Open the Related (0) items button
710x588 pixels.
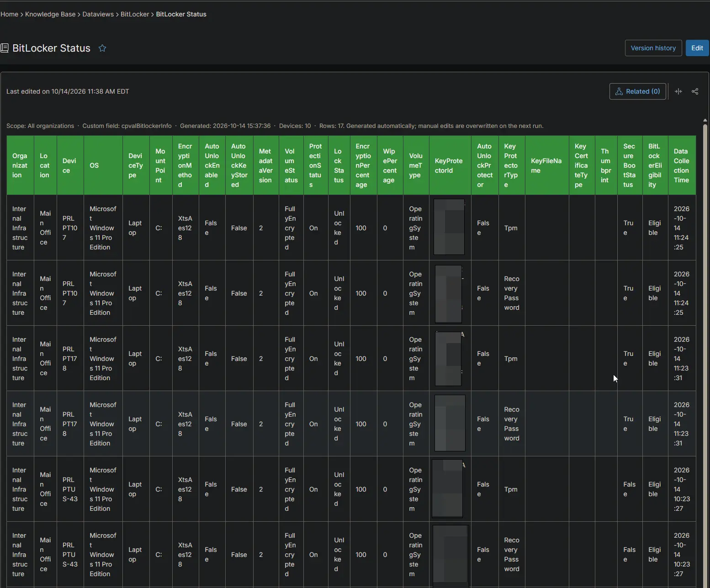tap(637, 91)
